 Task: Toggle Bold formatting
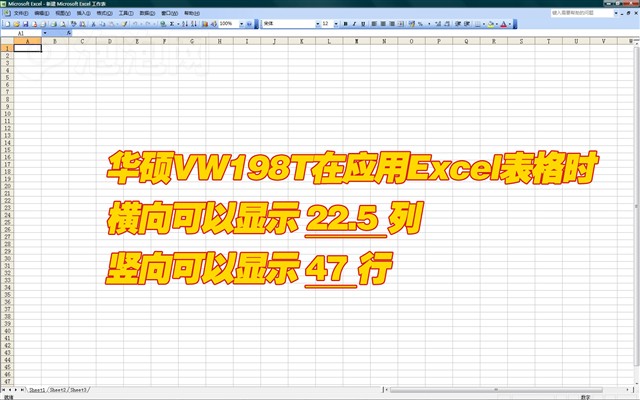tap(345, 24)
